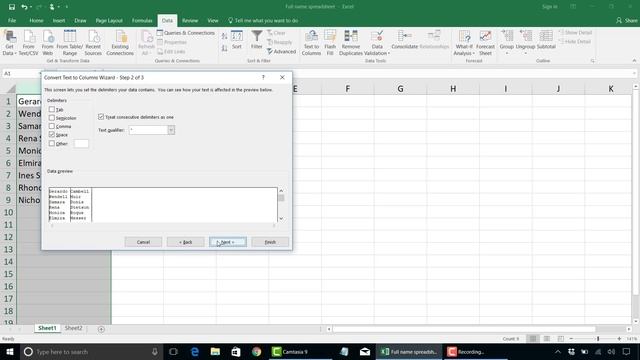Click the zoom slider handle
The image size is (640, 360).
coord(598,339)
